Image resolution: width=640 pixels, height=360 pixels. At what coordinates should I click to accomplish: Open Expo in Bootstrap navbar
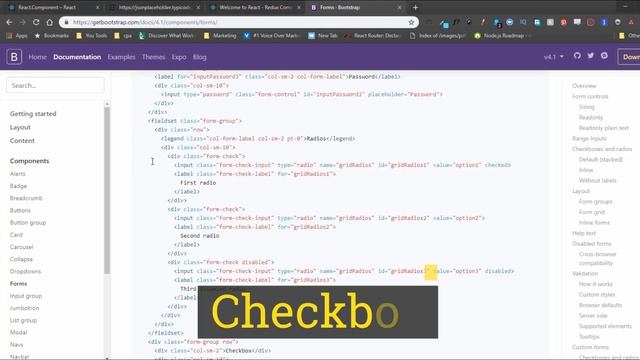[179, 57]
